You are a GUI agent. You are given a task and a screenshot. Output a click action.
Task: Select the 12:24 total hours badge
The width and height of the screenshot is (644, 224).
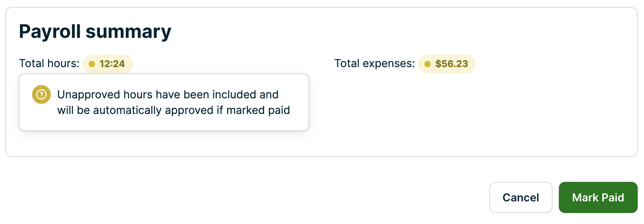pos(107,64)
